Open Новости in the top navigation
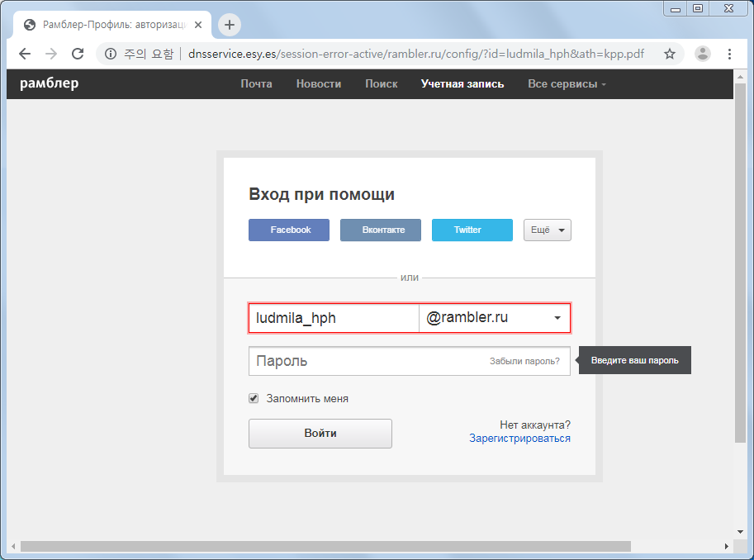This screenshot has width=754, height=560. coord(318,83)
